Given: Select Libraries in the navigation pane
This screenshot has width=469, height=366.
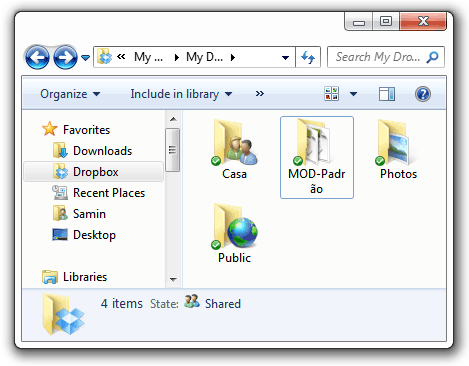Looking at the screenshot, I should coord(85,277).
